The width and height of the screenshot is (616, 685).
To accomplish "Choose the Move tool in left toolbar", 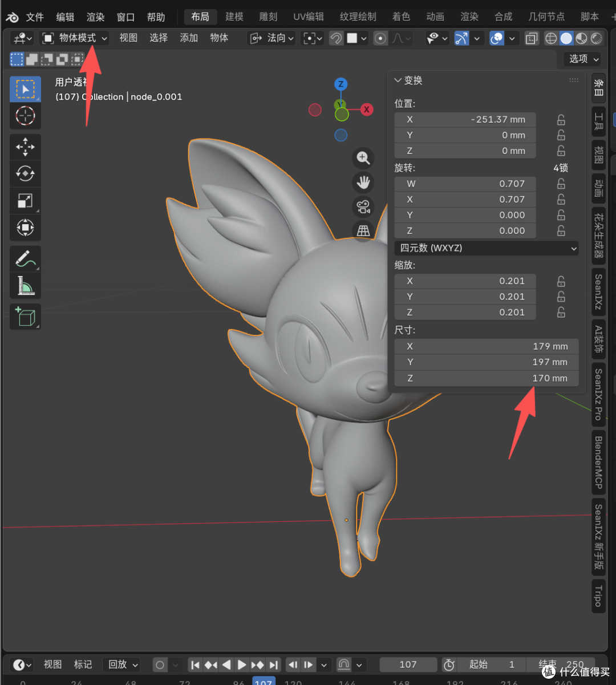I will coord(25,147).
